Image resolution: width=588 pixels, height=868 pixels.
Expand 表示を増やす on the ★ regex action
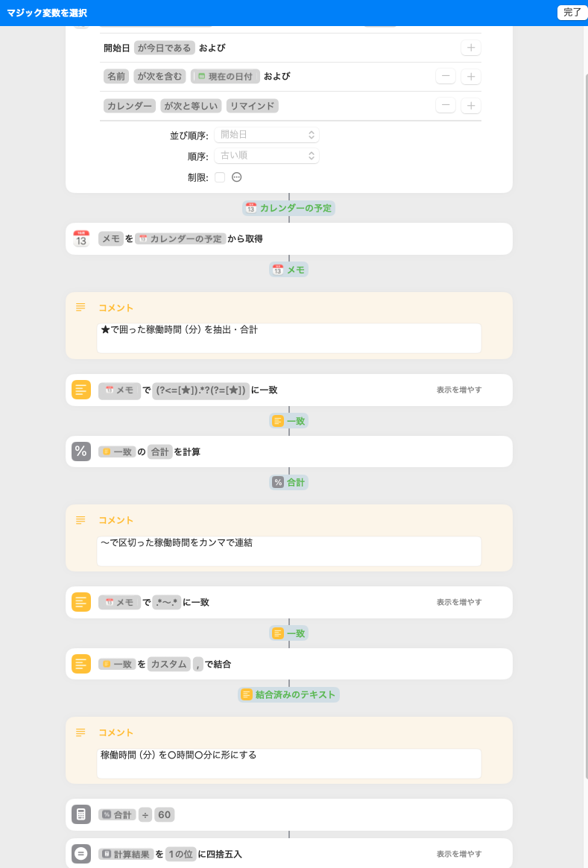click(x=458, y=390)
